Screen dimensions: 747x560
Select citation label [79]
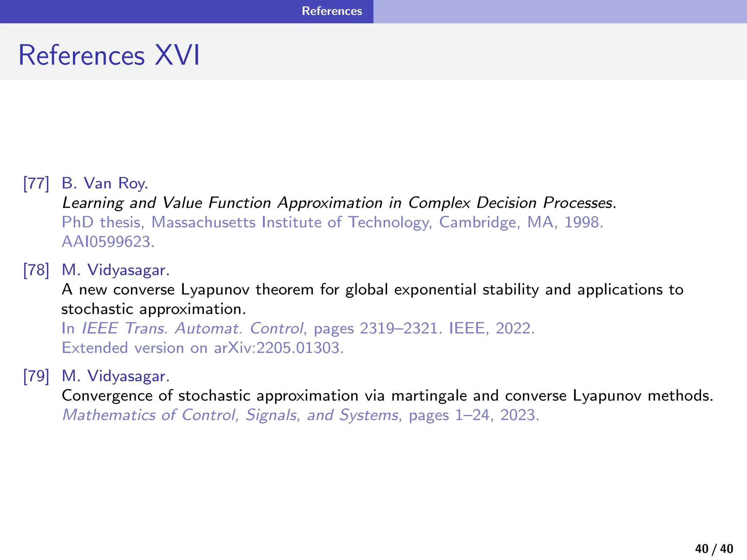tap(36, 376)
